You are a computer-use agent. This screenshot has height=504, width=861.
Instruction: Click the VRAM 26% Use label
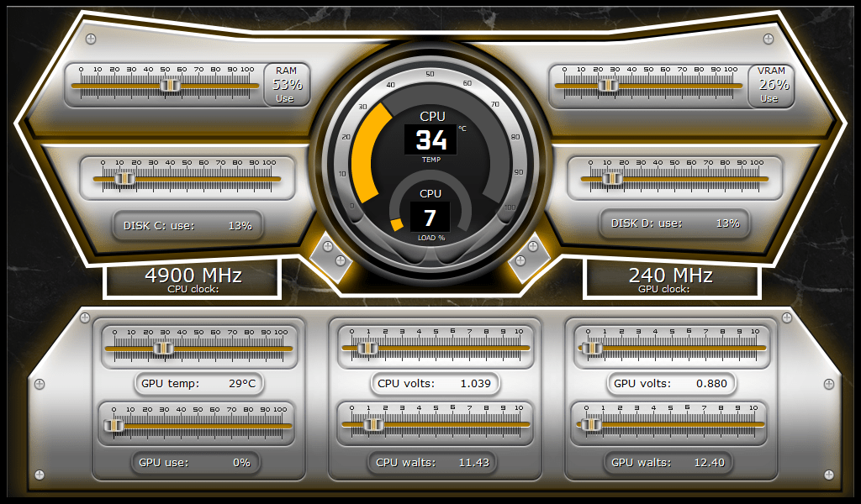click(769, 83)
